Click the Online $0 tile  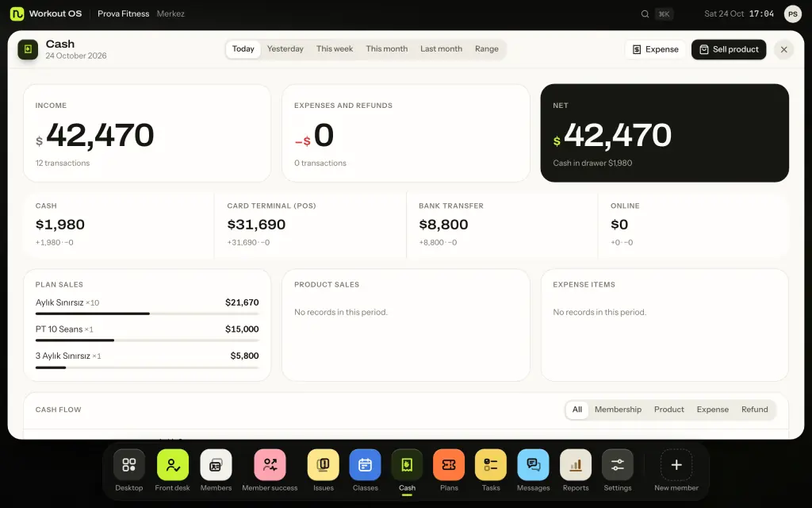point(693,225)
